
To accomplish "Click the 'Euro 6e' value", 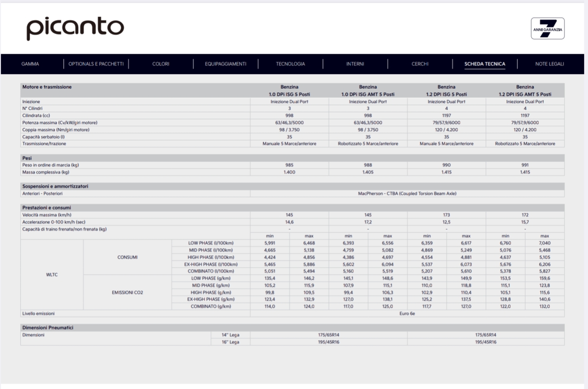I will 407,313.
